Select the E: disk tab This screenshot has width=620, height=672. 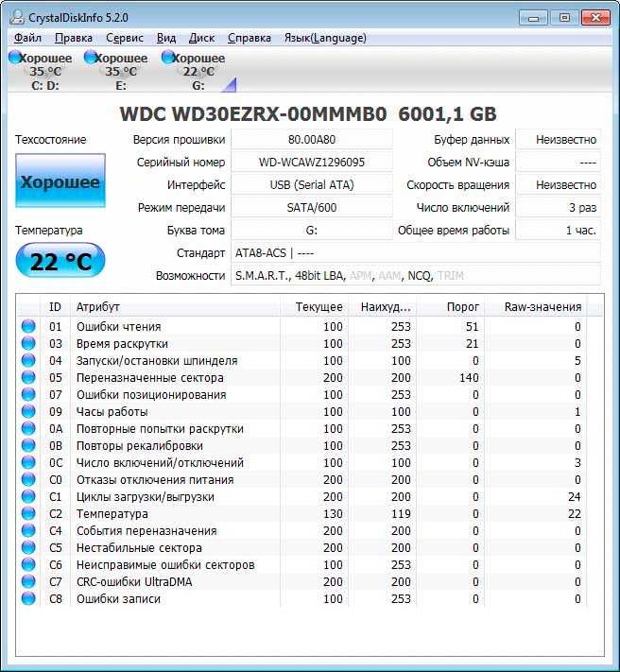pyautogui.click(x=116, y=71)
